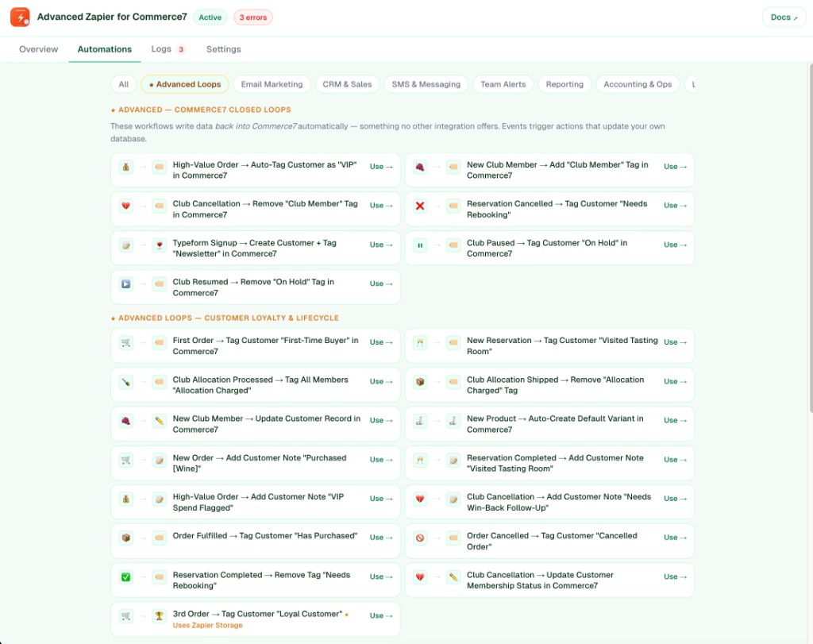This screenshot has height=644, width=813.
Task: Filter by CRM & Sales category
Action: pyautogui.click(x=347, y=84)
